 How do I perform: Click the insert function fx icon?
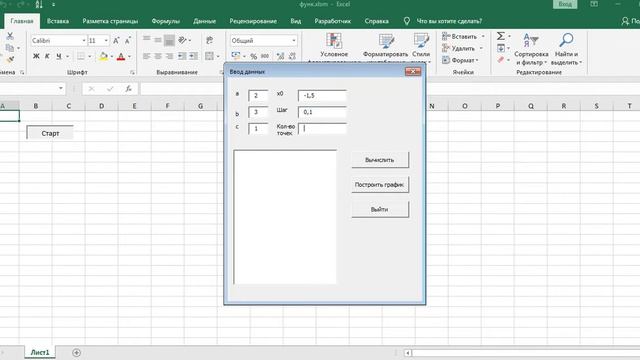tap(129, 89)
